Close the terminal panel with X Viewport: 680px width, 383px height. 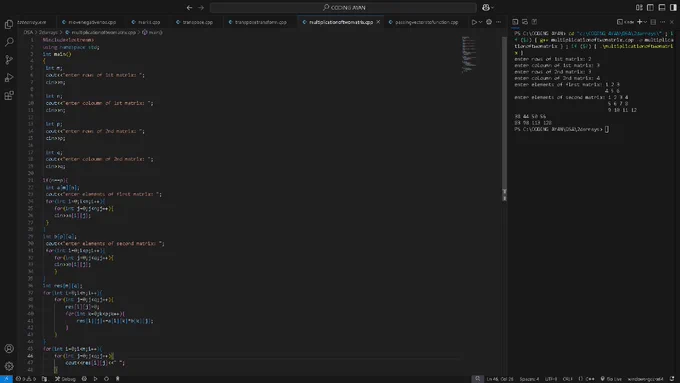click(x=672, y=22)
